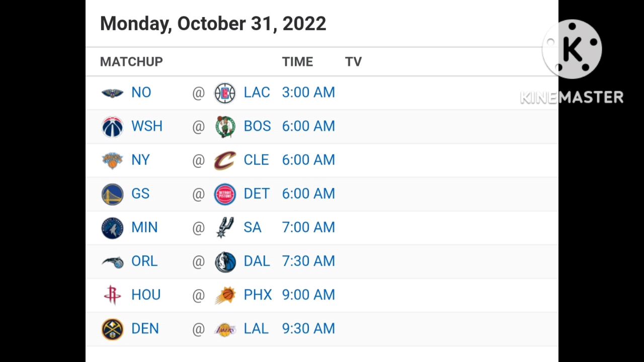Open the ORL team link
This screenshot has height=362, width=644.
pos(144,261)
